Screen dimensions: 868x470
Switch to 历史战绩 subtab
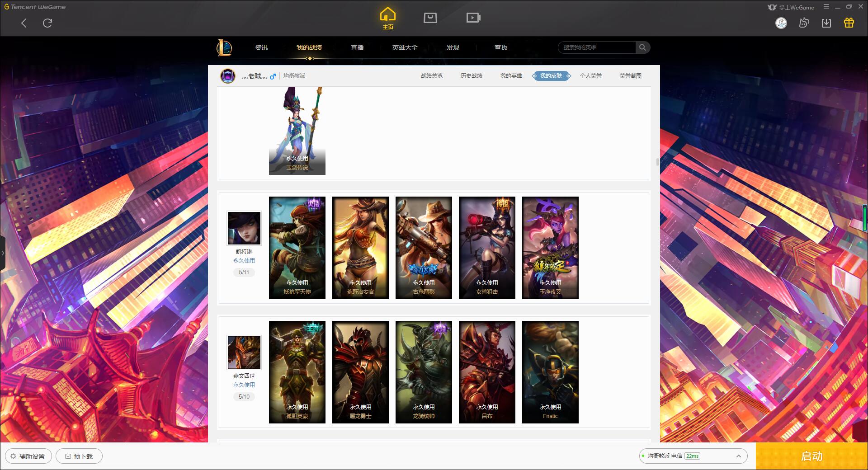(x=472, y=76)
